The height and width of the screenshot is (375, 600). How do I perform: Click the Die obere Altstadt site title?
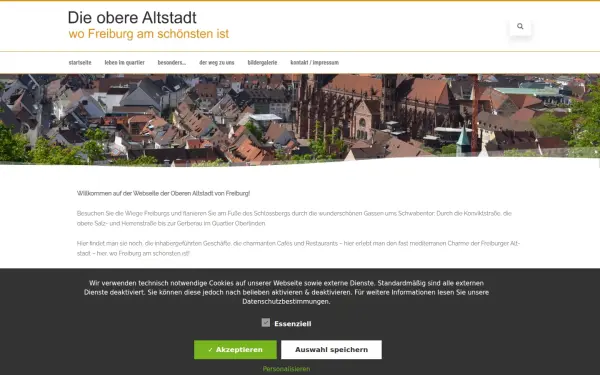[132, 18]
